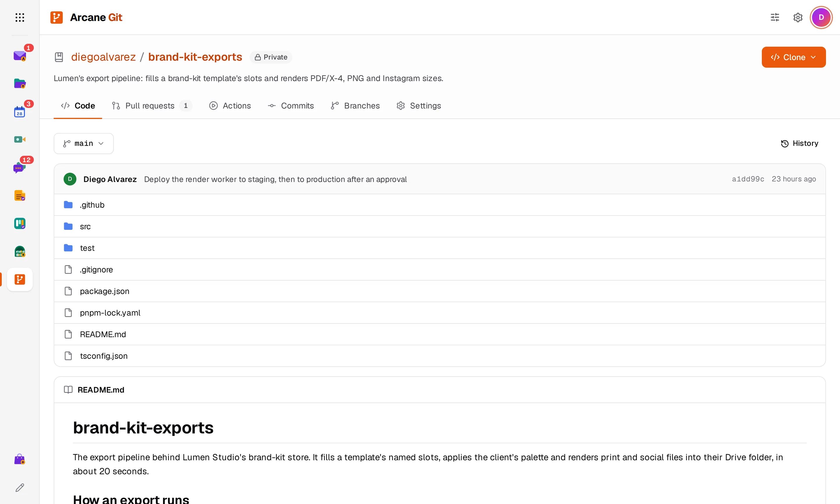Open the pnpm-lock.yaml file
The width and height of the screenshot is (840, 504).
tap(440, 313)
